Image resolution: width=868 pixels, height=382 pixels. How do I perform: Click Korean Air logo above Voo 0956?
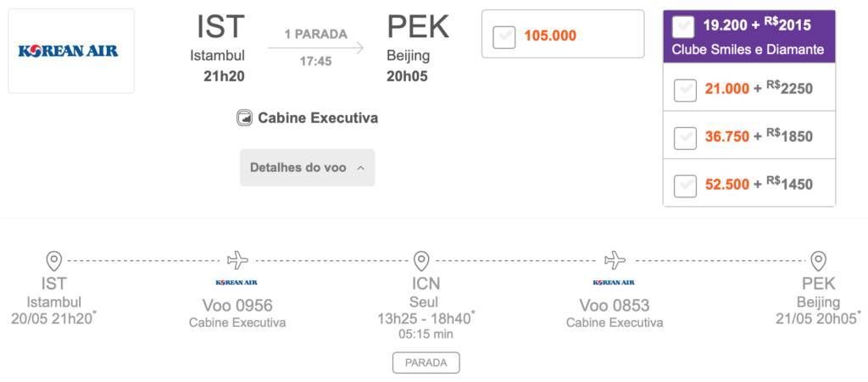237,283
